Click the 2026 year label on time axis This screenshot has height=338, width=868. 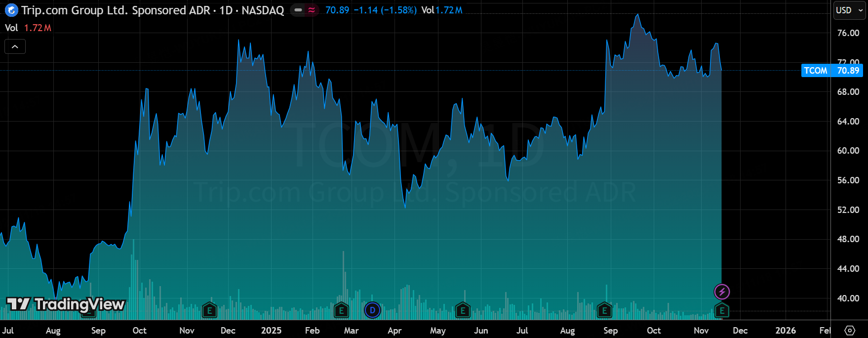[786, 330]
